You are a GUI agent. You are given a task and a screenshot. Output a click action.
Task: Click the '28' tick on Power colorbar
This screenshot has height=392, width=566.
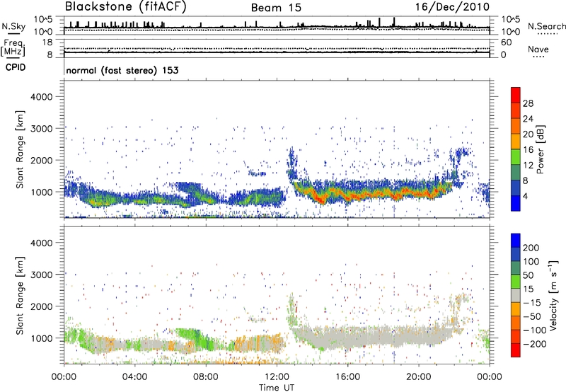pos(528,103)
